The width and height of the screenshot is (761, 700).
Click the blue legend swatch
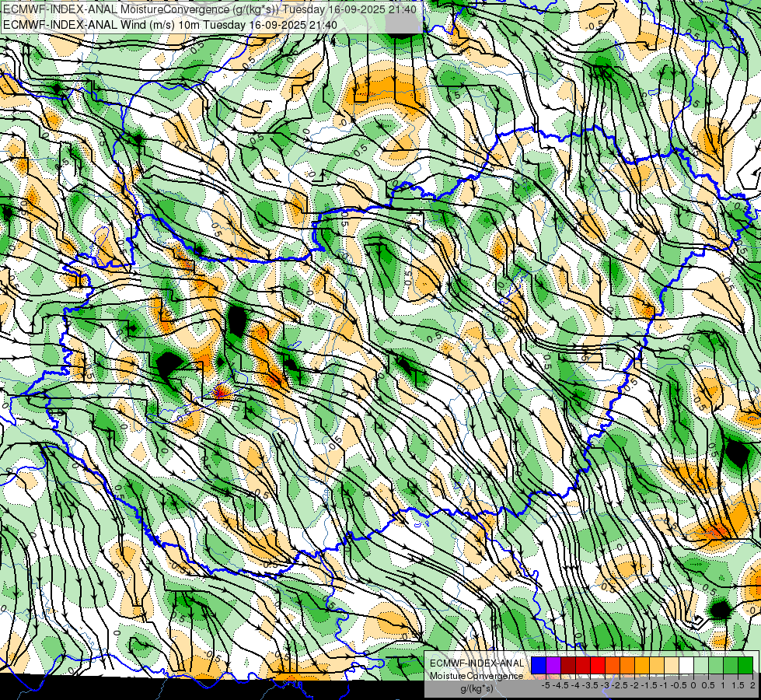click(x=539, y=666)
